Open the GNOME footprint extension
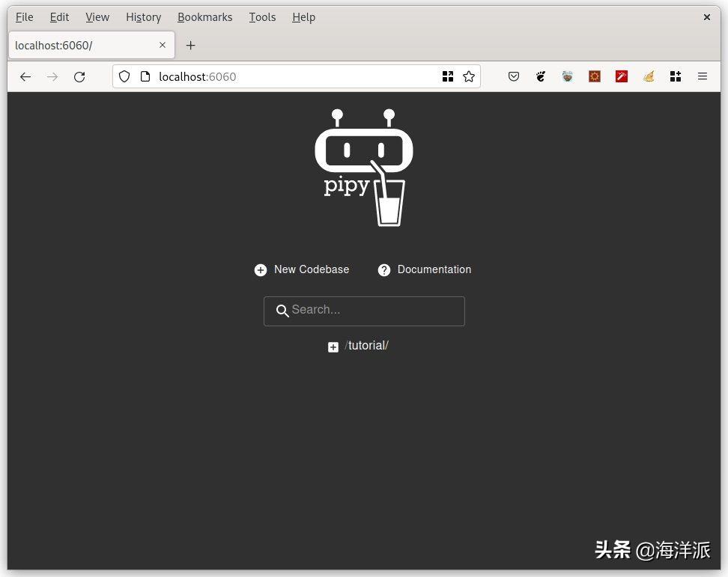Image resolution: width=728 pixels, height=577 pixels. [x=541, y=76]
